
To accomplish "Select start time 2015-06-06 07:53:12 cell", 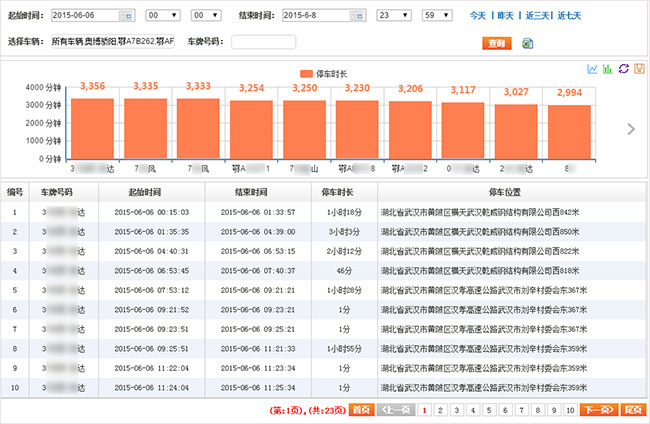I will pos(152,290).
